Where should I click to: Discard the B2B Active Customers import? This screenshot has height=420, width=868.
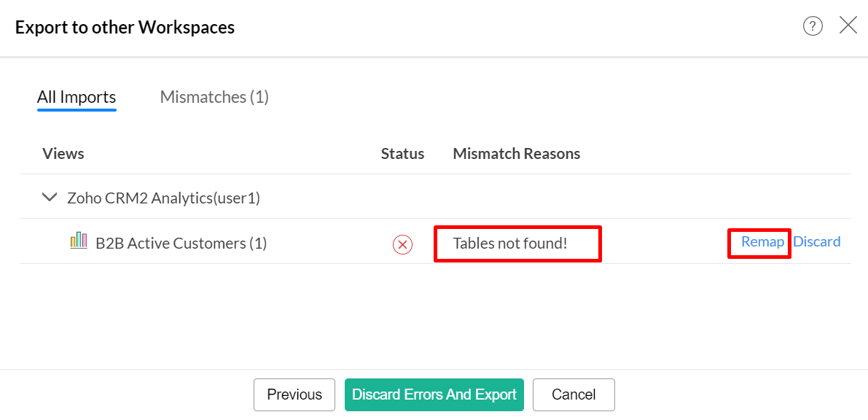(x=817, y=241)
